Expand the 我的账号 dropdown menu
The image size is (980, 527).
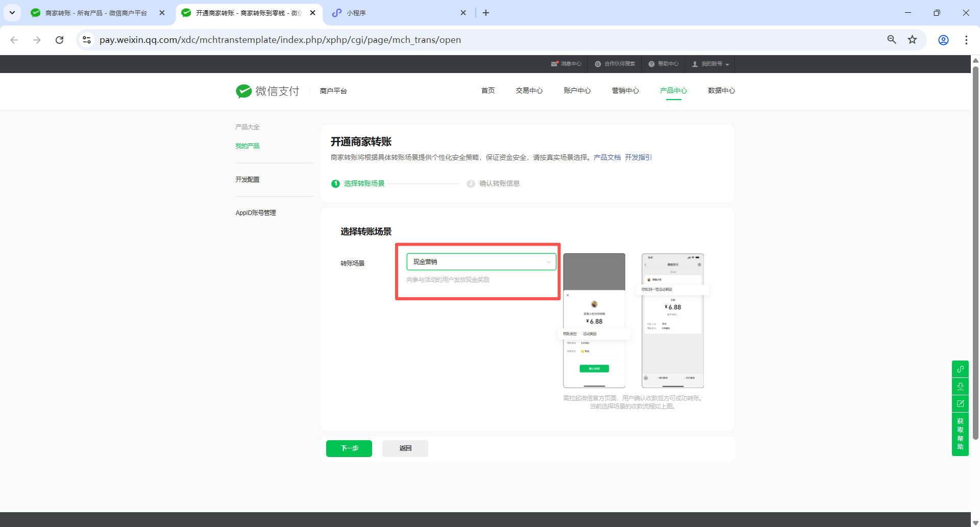710,64
